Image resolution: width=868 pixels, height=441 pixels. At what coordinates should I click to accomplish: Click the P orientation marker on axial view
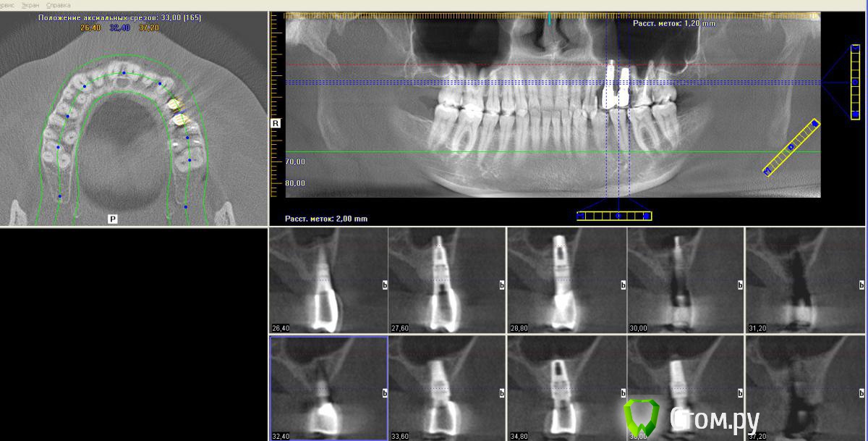[x=113, y=218]
